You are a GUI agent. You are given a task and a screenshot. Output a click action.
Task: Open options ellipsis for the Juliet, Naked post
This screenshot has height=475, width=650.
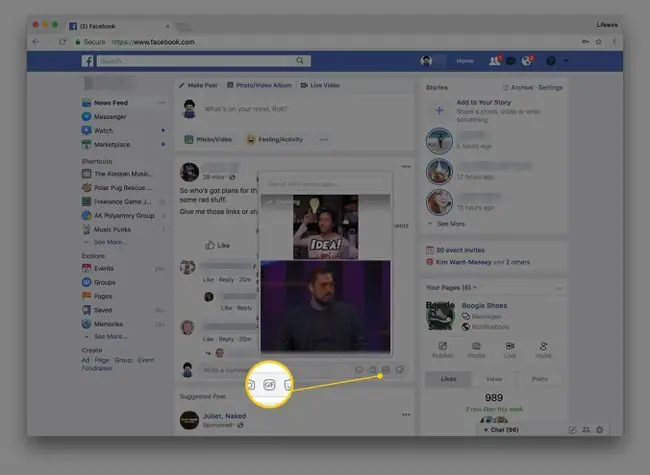click(406, 414)
